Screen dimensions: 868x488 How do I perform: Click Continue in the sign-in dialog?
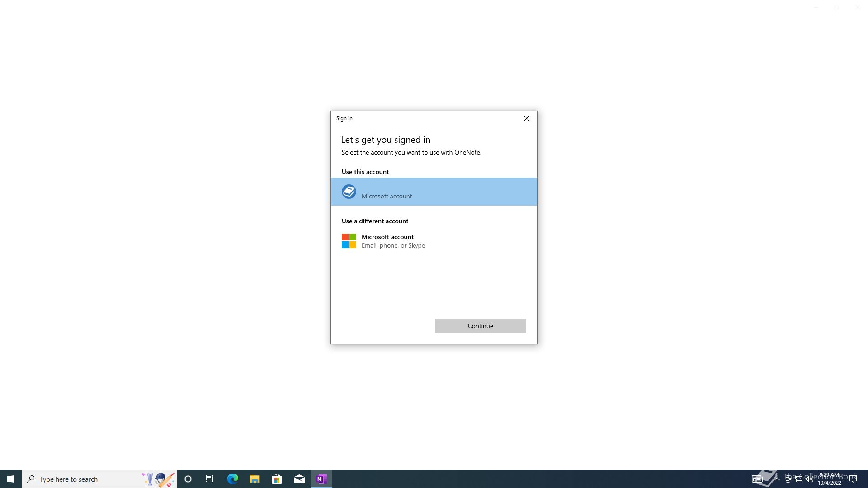480,326
